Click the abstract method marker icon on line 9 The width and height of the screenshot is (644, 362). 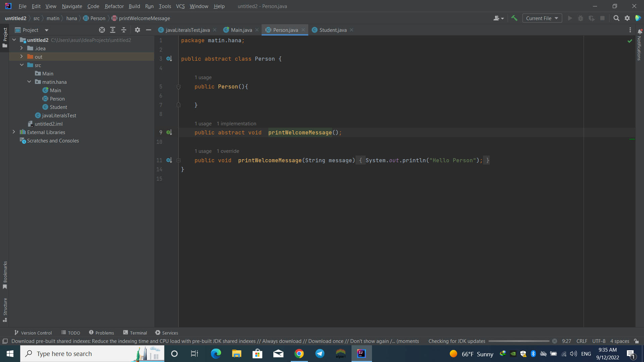169,132
